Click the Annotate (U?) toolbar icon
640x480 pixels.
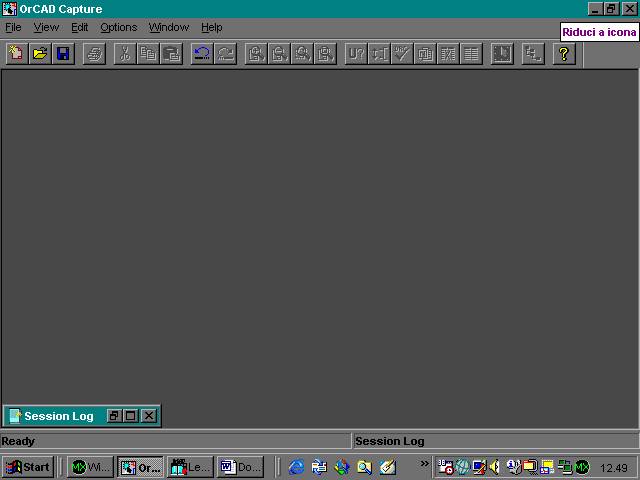pyautogui.click(x=356, y=53)
